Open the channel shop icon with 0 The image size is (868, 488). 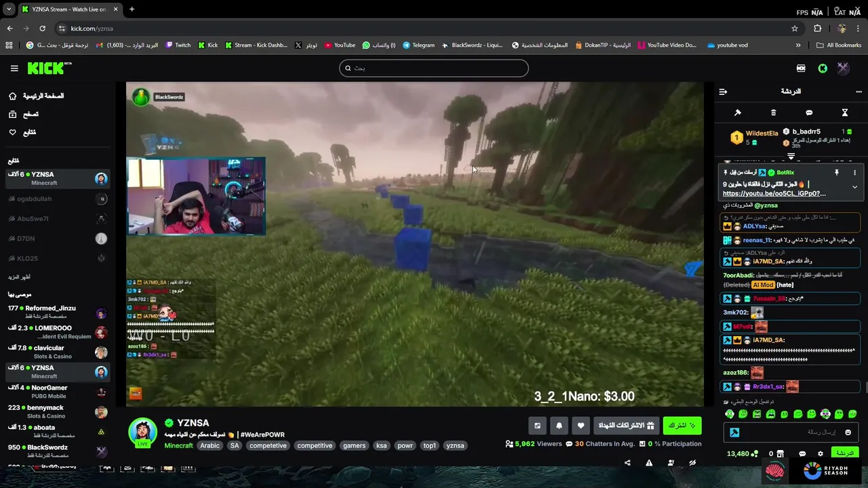coord(776,453)
